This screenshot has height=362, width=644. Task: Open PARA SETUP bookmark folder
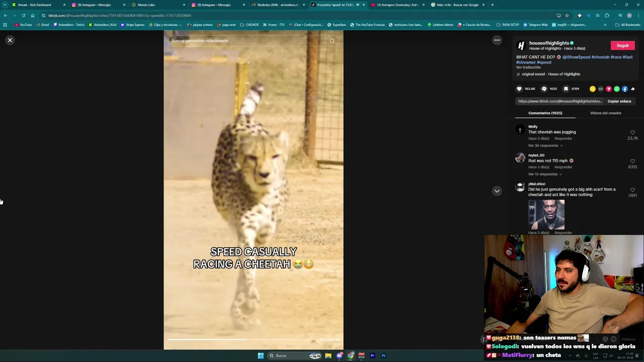tap(508, 25)
